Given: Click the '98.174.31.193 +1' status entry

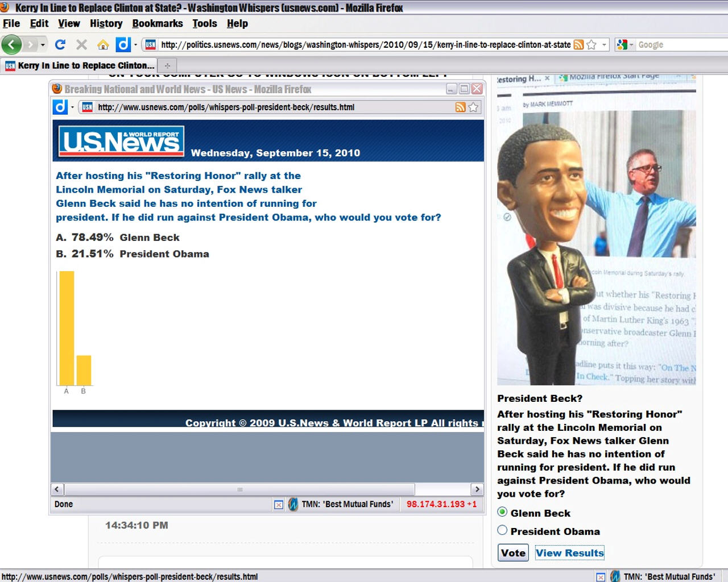Looking at the screenshot, I should pos(442,504).
